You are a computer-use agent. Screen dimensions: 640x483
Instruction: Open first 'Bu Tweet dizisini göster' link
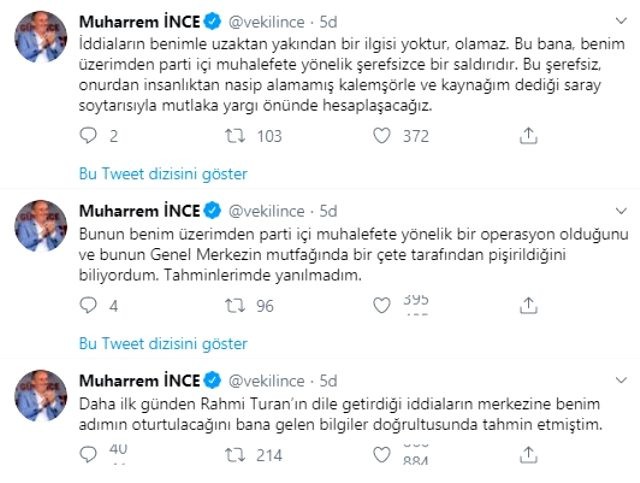[162, 174]
